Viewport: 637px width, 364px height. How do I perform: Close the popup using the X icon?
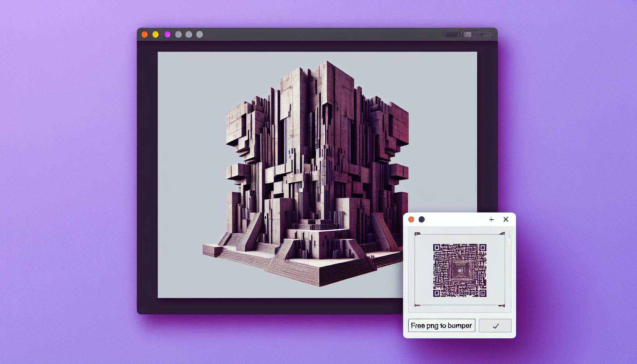(506, 220)
